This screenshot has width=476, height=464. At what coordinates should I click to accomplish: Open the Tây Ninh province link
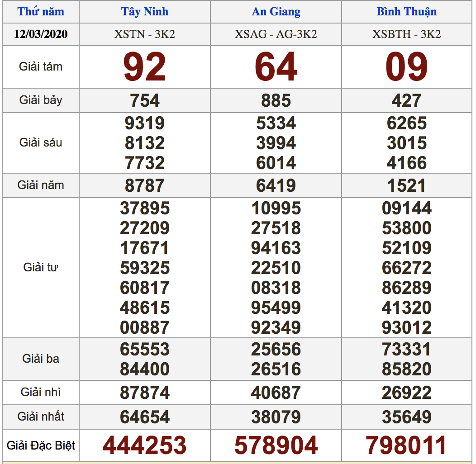point(145,12)
